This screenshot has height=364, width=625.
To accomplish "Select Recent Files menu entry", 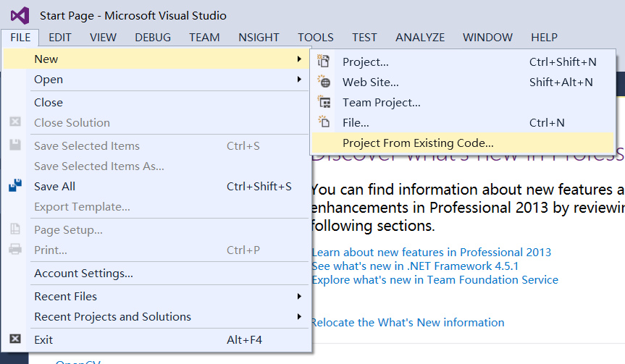I will (157, 296).
